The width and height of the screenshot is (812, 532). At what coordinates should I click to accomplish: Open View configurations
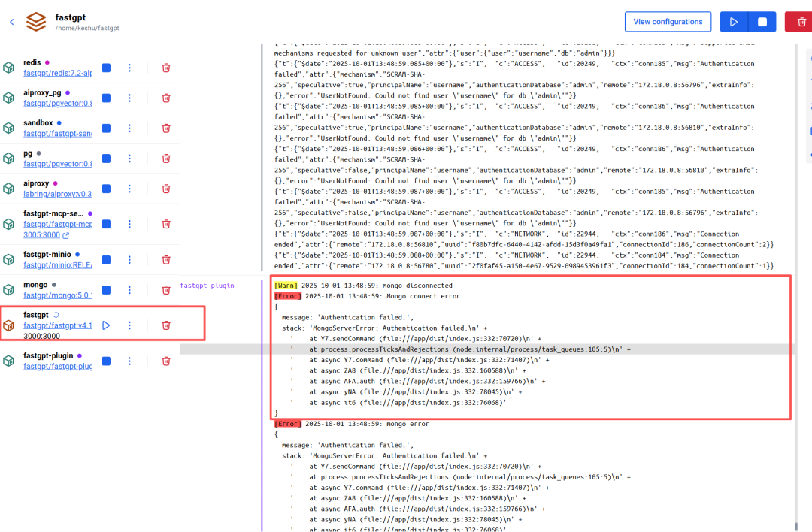(668, 22)
